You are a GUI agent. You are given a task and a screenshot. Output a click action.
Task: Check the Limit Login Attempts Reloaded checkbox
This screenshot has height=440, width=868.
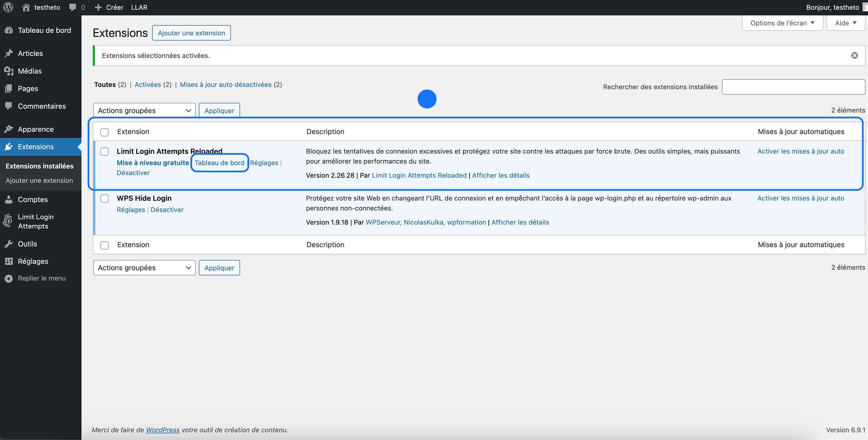[105, 151]
